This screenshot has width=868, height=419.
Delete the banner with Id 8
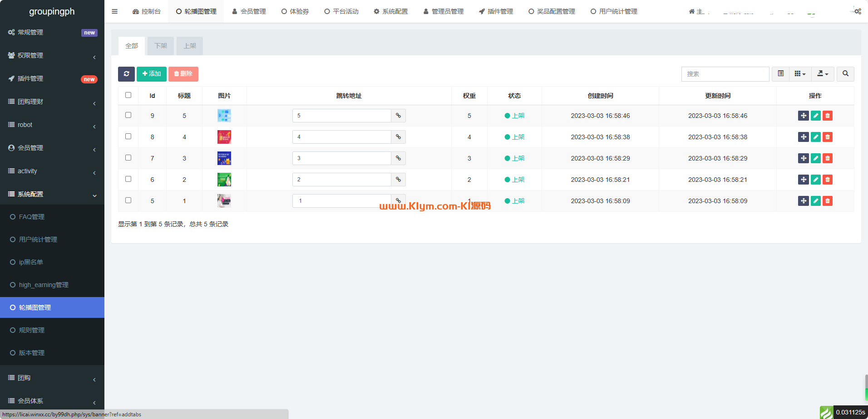(x=828, y=137)
